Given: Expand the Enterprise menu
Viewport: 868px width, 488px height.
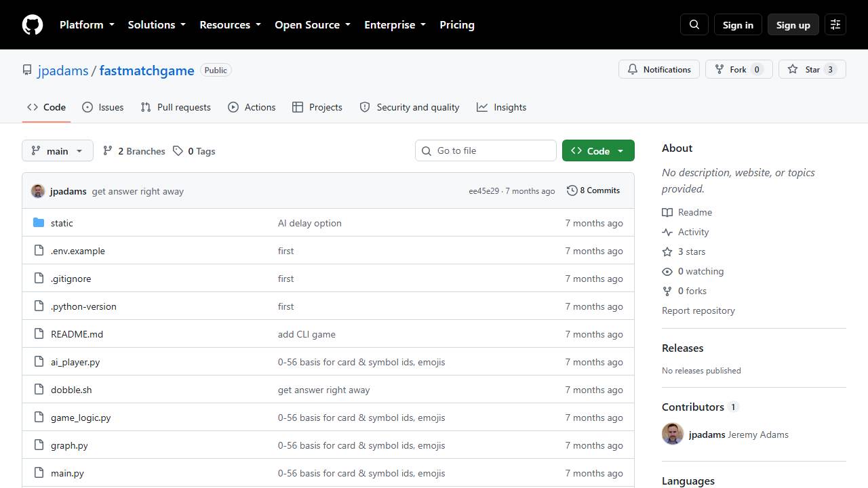Looking at the screenshot, I should pos(395,24).
